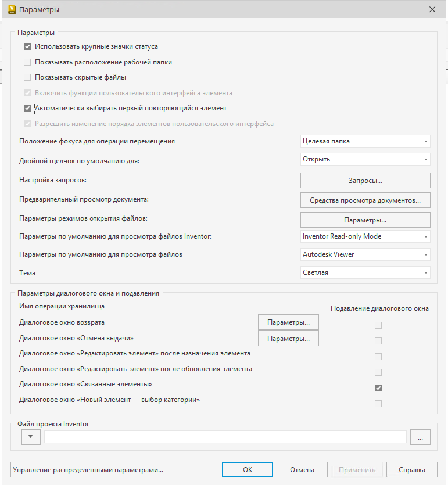Enable "Показывать скрытые файлы" checkbox
This screenshot has height=485, width=448.
(x=27, y=77)
